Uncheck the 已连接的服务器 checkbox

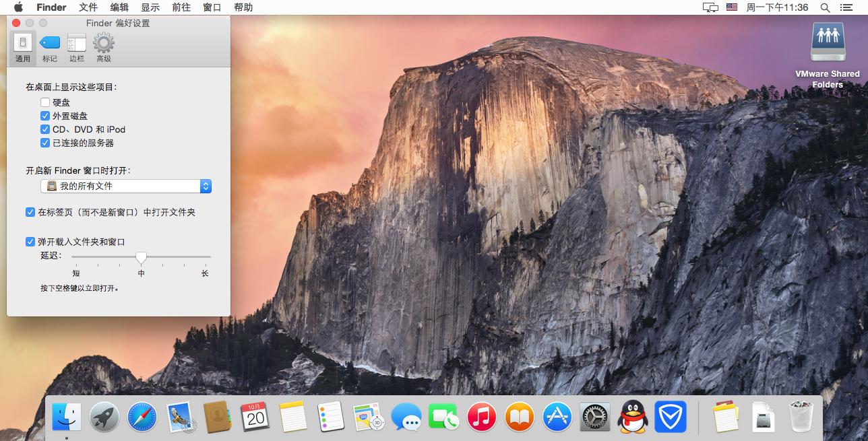pos(45,143)
